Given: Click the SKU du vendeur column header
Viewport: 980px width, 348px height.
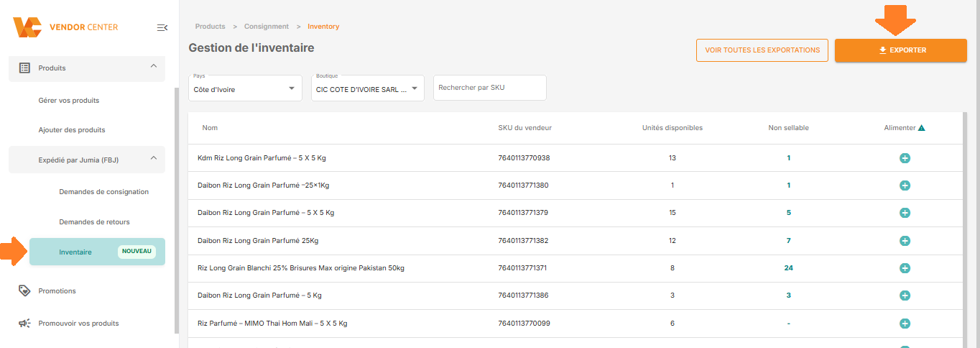Looking at the screenshot, I should point(524,128).
